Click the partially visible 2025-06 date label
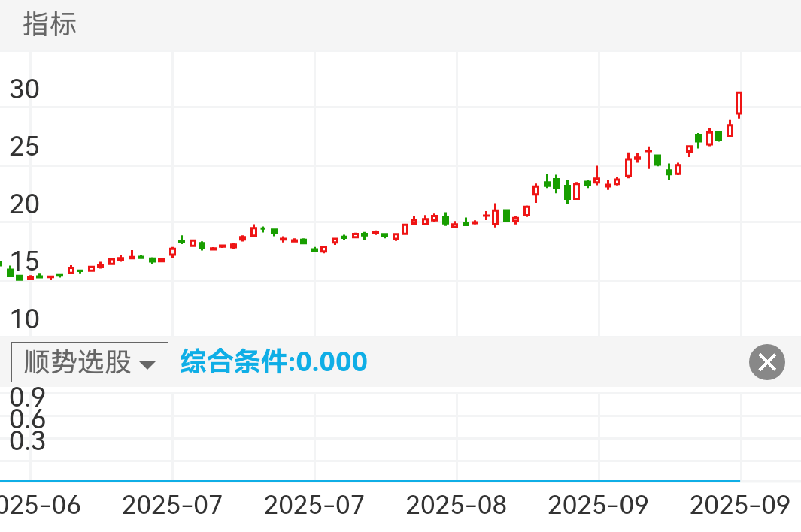Screen dimensions: 801x532 40,505
